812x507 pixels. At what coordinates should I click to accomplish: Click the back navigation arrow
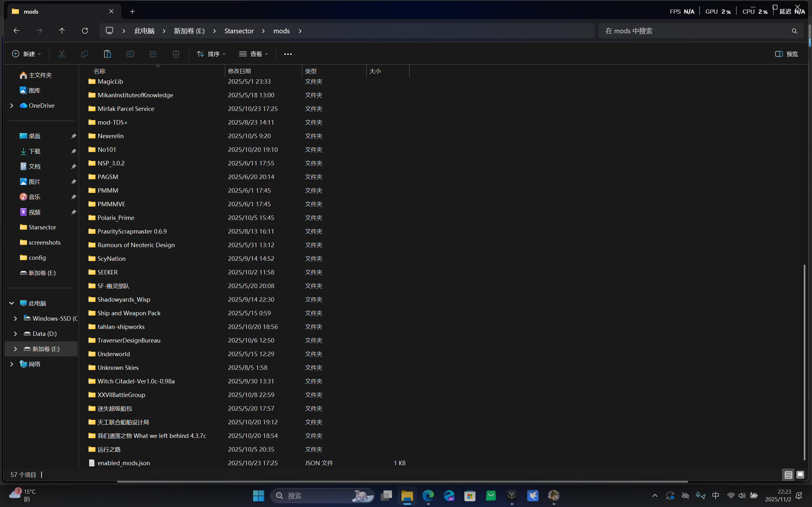(16, 31)
